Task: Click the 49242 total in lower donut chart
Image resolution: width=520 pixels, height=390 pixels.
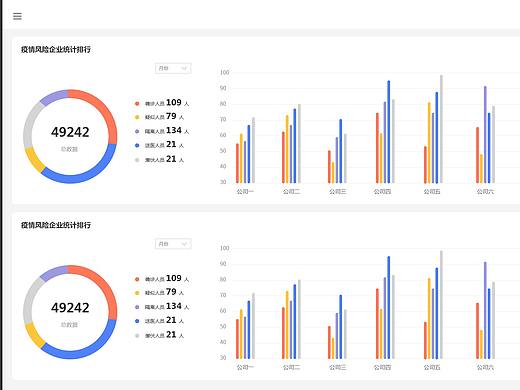Action: [70, 308]
